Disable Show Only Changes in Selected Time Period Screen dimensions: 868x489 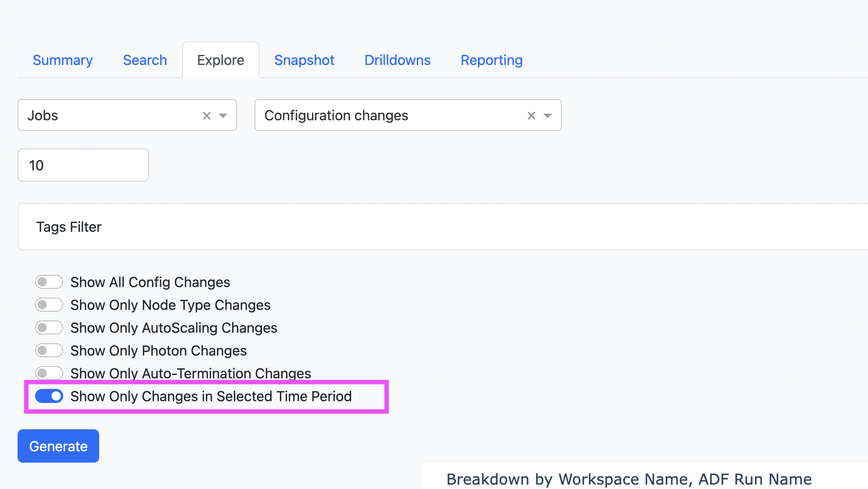tap(49, 396)
